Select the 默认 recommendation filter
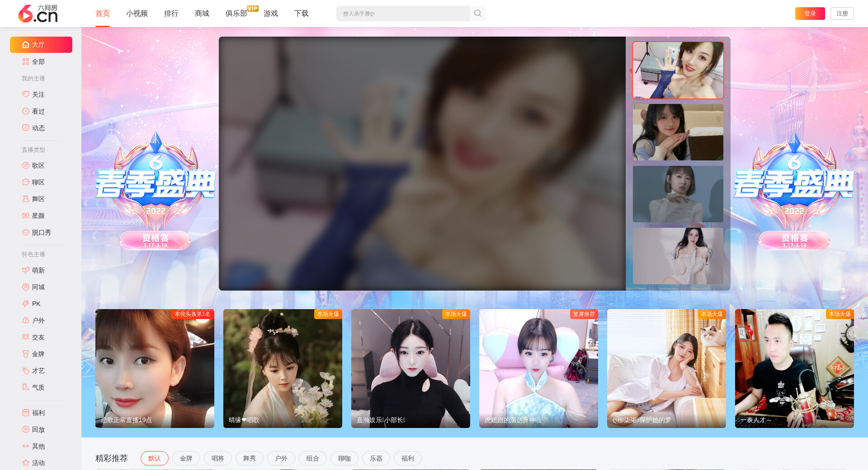 point(155,458)
